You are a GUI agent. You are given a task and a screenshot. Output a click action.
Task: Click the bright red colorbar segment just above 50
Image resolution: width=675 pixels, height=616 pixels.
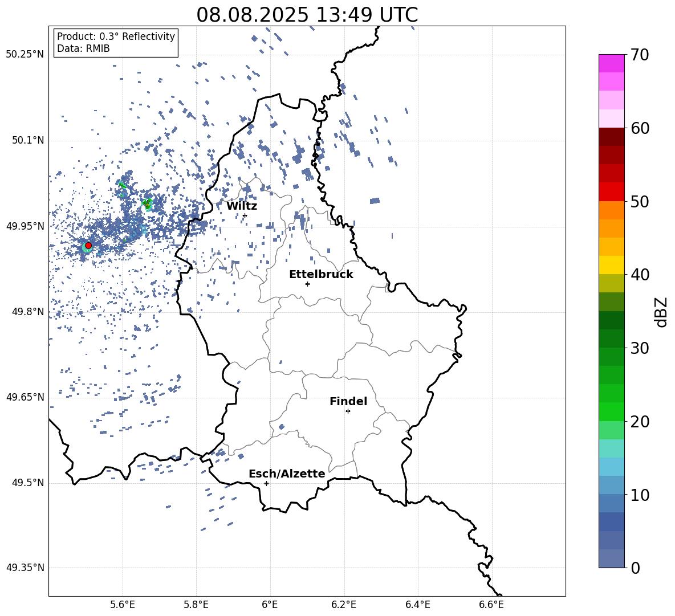click(x=612, y=192)
